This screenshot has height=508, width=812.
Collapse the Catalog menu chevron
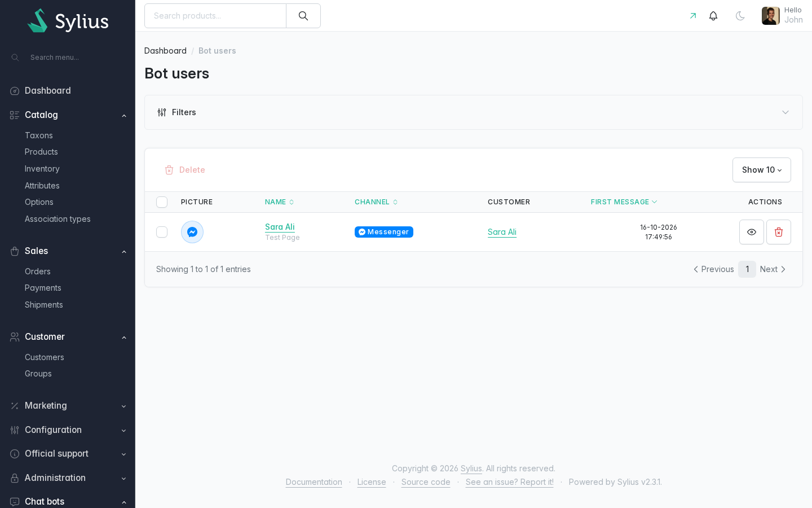pos(124,116)
